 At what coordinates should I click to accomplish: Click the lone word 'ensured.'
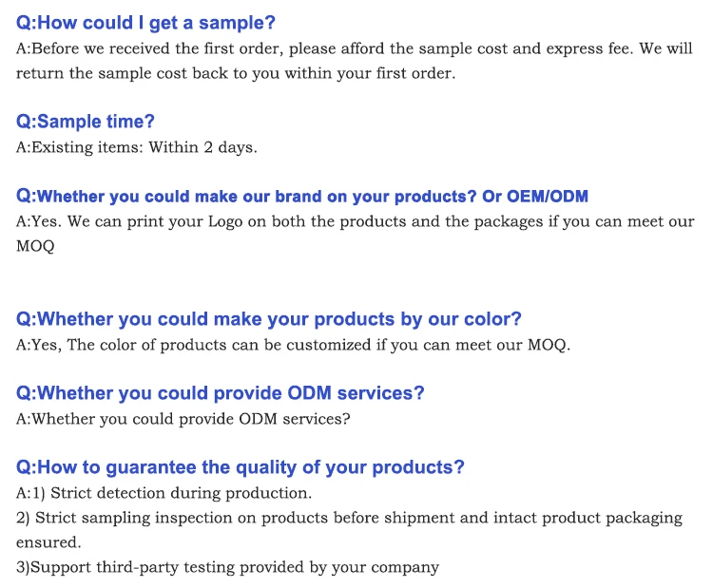48,542
